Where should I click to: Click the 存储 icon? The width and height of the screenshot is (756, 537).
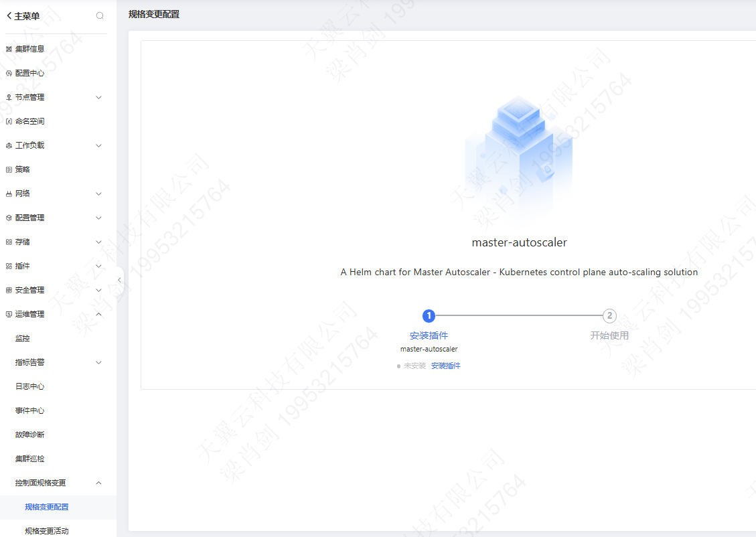point(9,242)
